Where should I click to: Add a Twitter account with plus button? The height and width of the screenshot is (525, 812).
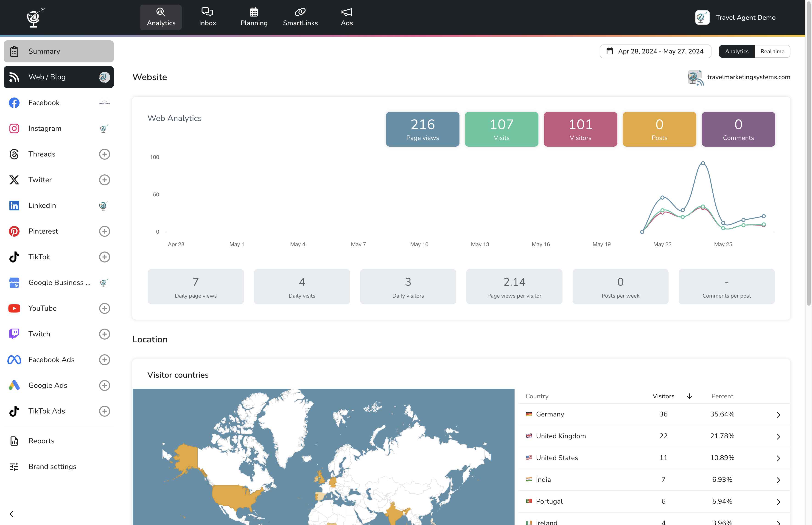click(x=104, y=180)
